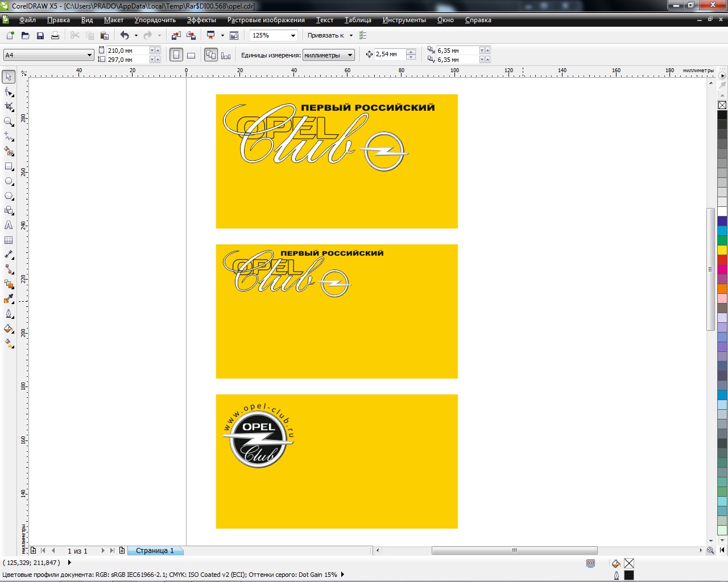Select the Dimension tool
728x582 pixels.
click(9, 255)
